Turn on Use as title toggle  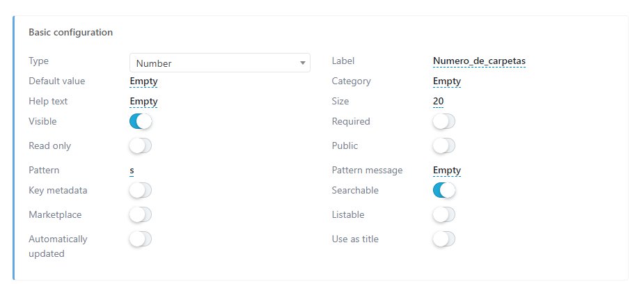tap(443, 239)
